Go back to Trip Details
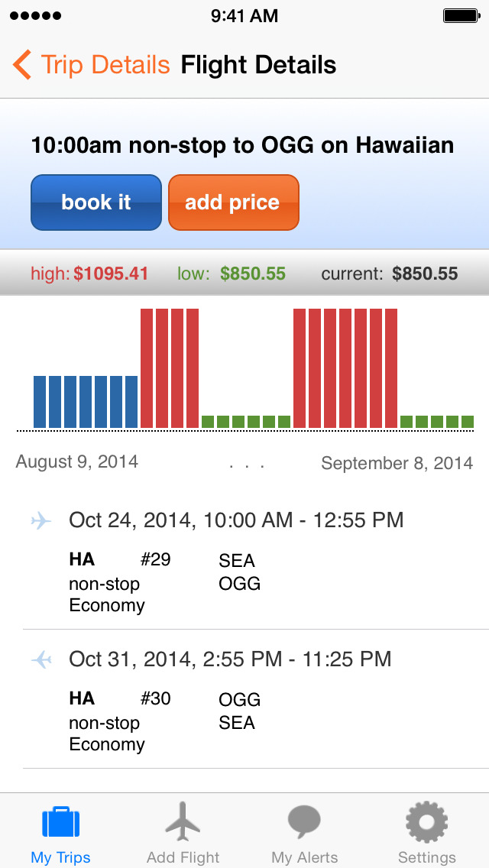Viewport: 489px width, 868px height. [105, 65]
